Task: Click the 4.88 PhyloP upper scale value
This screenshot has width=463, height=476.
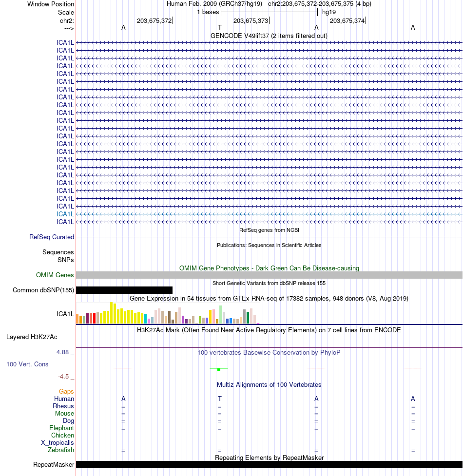Action: click(62, 352)
